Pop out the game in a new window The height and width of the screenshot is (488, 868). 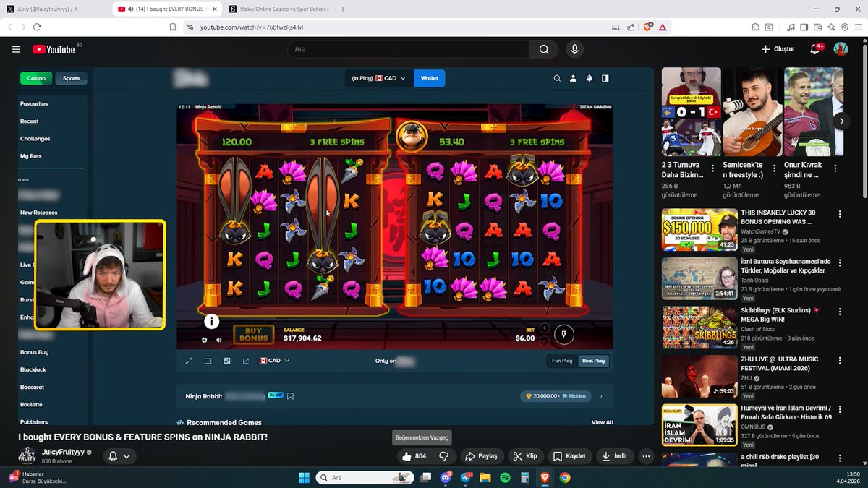(x=245, y=361)
